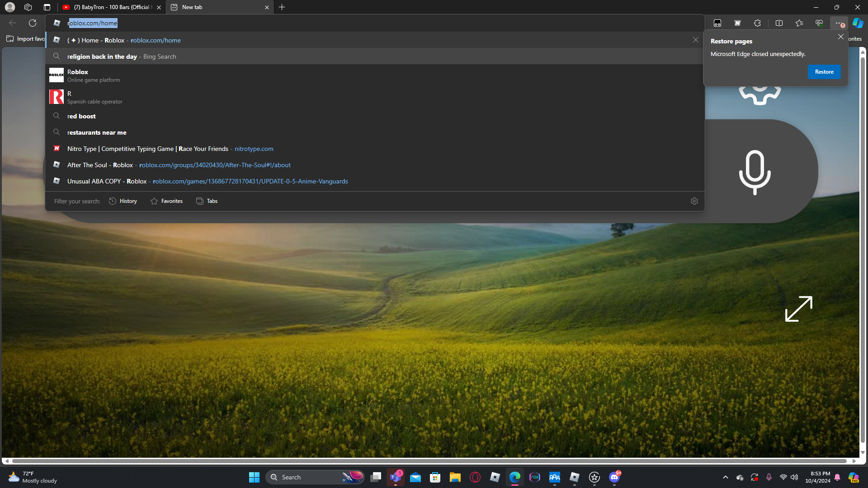Viewport: 868px width, 488px height.
Task: Open Task View from the taskbar
Action: tap(376, 477)
